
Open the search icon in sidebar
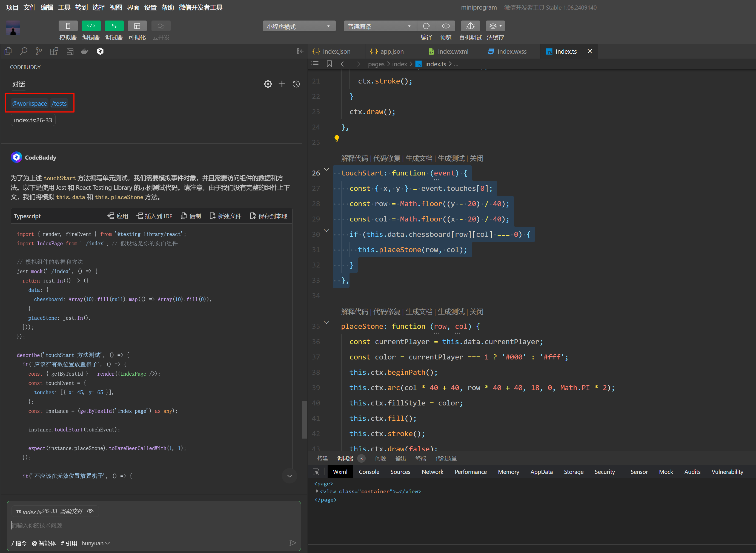[24, 51]
